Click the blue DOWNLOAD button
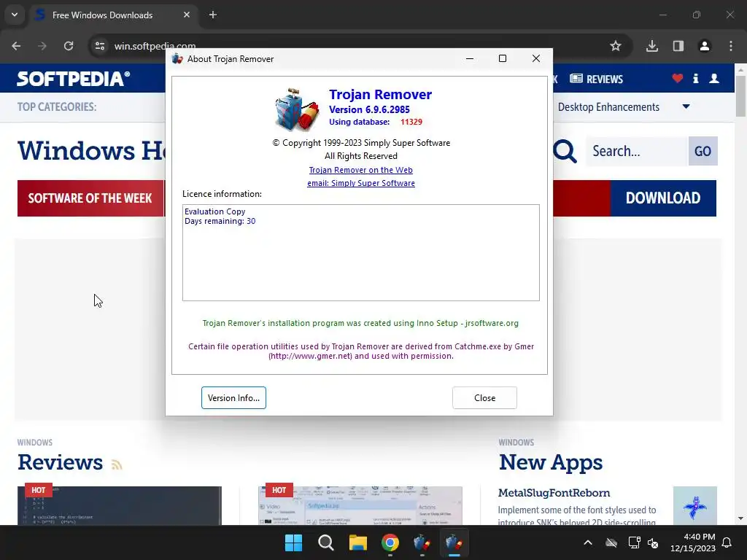This screenshot has width=747, height=560. coord(663,198)
